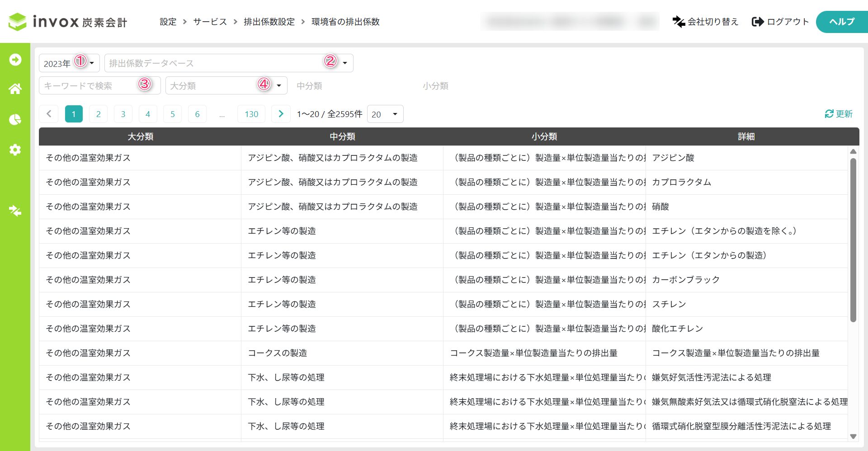868x451 pixels.
Task: Open the 2023年 year dropdown
Action: [69, 63]
